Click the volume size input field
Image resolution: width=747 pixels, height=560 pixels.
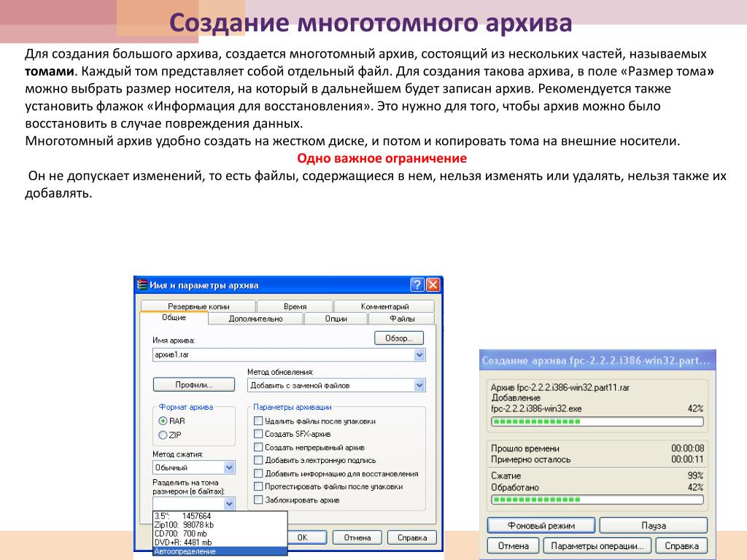[188, 503]
